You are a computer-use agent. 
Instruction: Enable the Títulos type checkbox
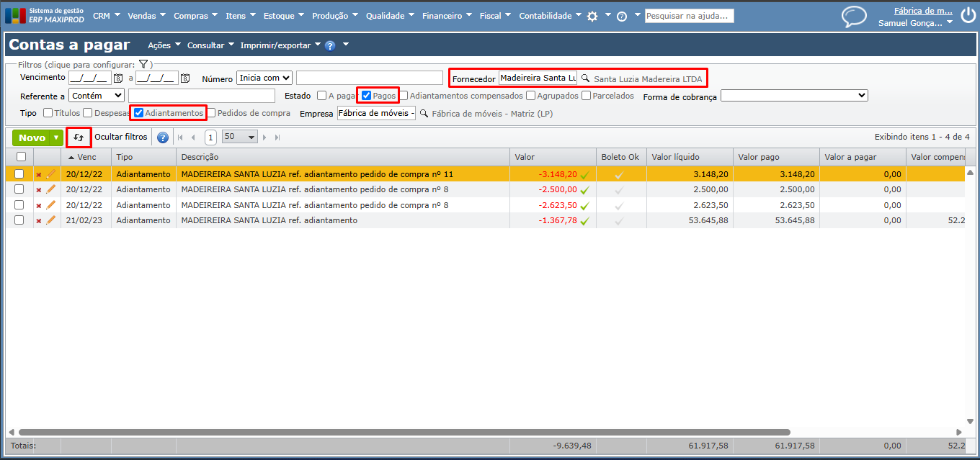click(48, 113)
